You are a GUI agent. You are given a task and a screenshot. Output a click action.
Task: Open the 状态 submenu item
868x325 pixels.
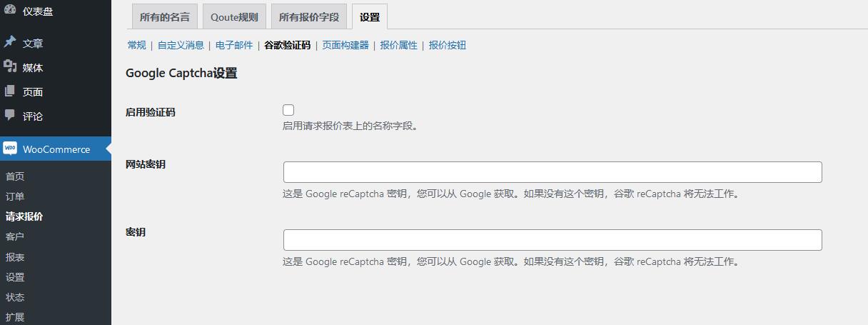click(x=15, y=297)
